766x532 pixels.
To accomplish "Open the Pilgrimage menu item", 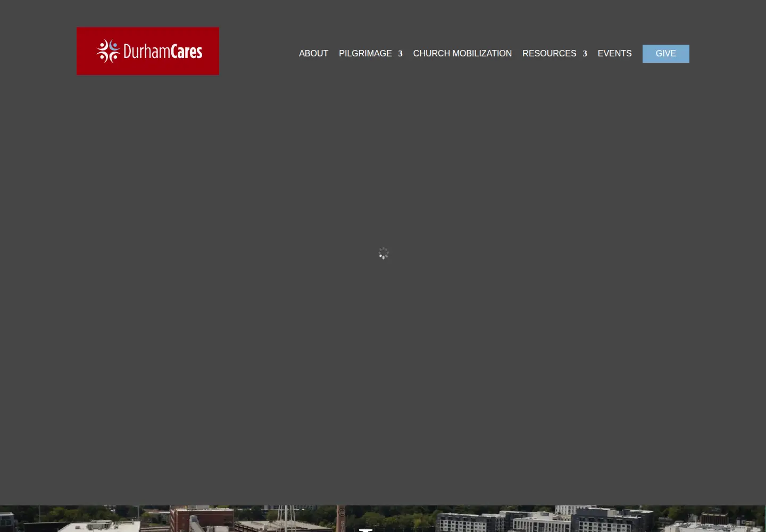I will (365, 54).
